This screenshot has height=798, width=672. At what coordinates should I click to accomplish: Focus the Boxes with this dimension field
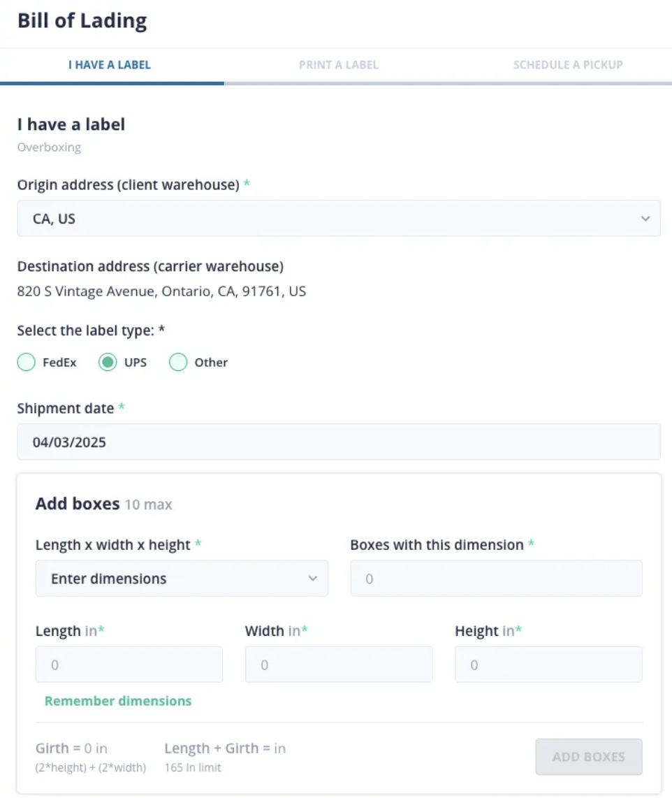coord(496,579)
